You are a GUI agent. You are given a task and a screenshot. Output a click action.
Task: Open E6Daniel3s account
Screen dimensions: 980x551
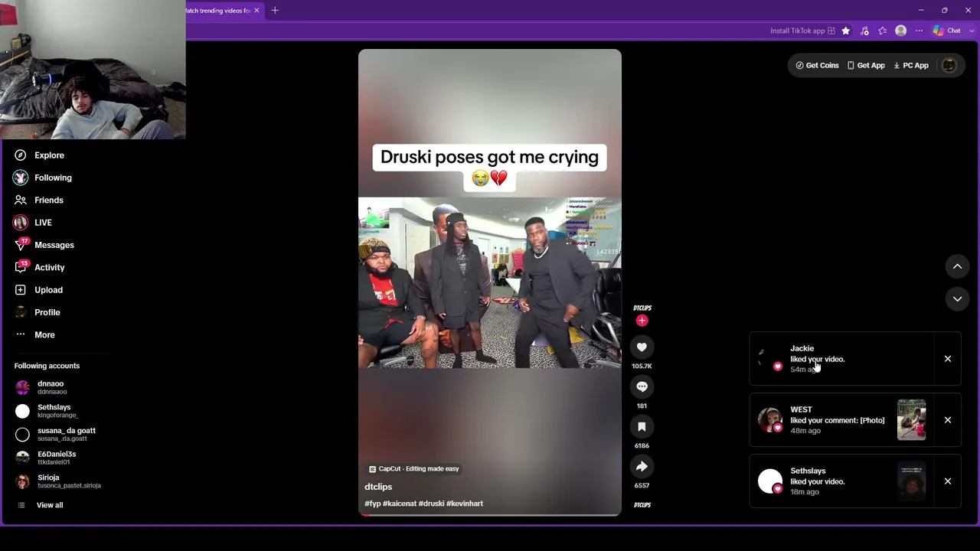[x=57, y=458]
